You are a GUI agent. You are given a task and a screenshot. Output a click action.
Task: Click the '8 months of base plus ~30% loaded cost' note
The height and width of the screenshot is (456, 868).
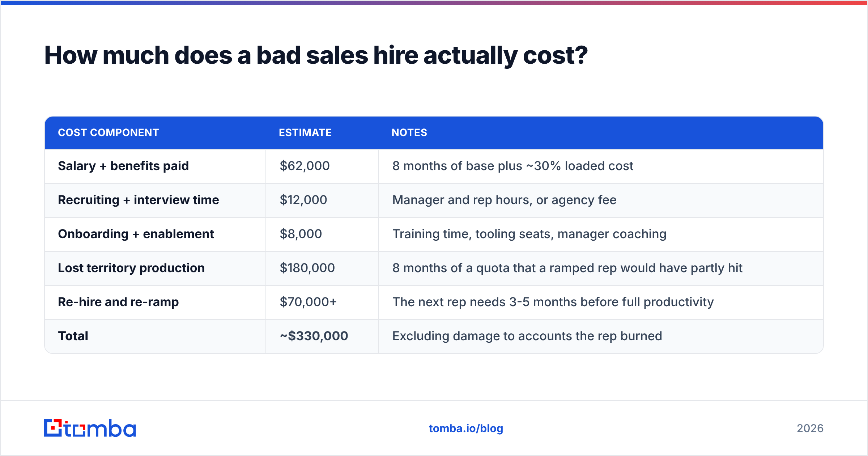point(513,166)
